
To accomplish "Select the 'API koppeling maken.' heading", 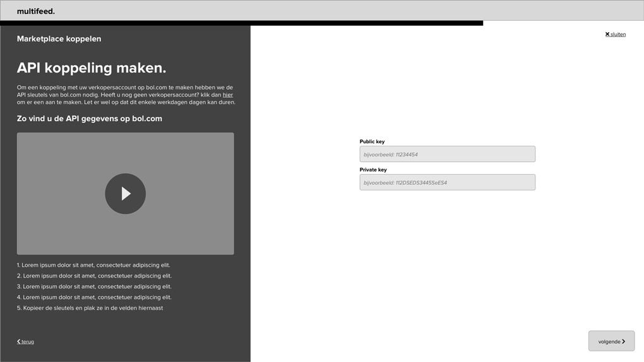I will click(x=92, y=68).
